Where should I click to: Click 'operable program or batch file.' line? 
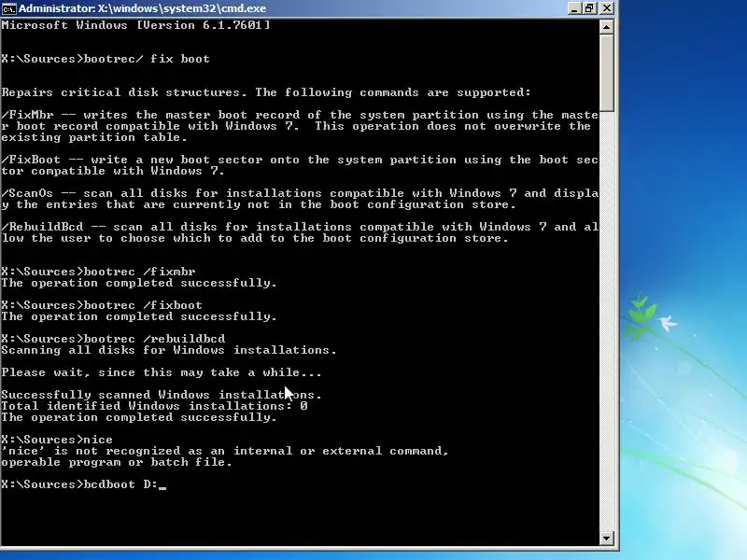click(116, 462)
